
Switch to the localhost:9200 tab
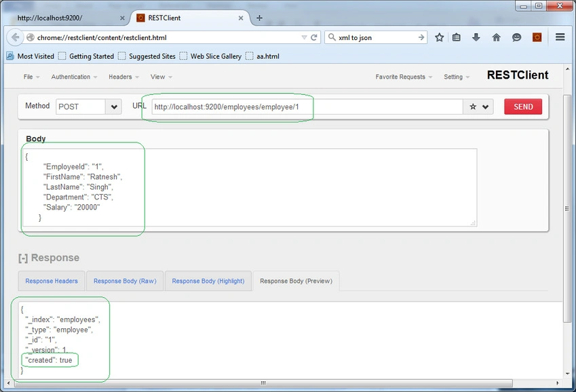(66, 18)
